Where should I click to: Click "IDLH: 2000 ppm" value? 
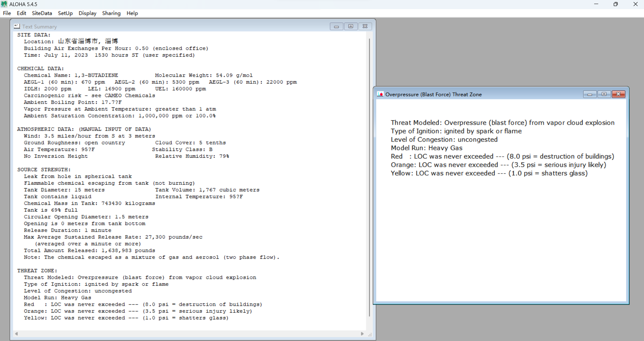click(47, 89)
